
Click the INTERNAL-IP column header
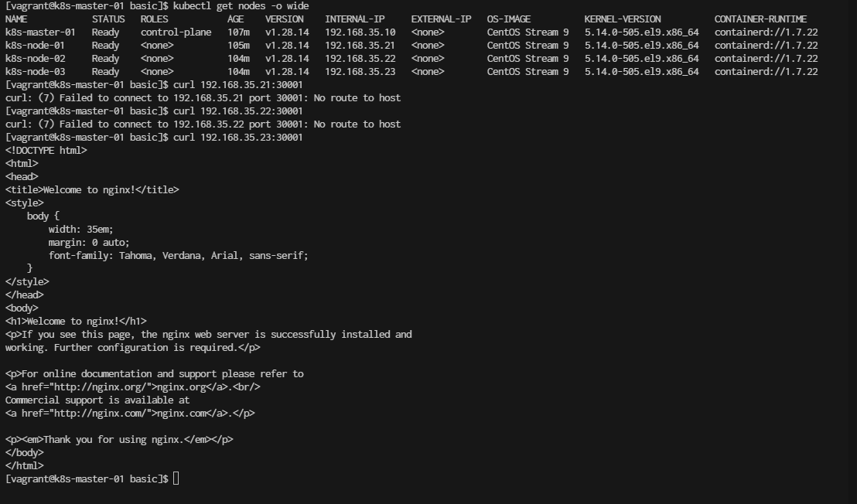(355, 19)
